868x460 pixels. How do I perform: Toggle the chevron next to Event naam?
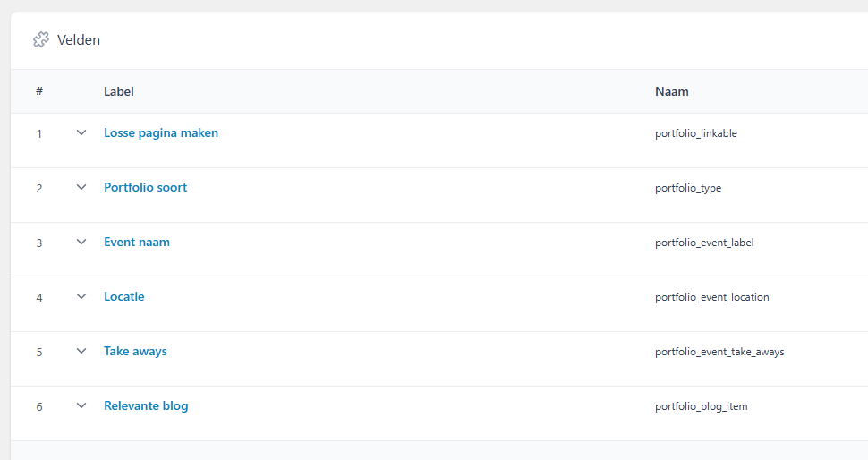click(x=81, y=242)
